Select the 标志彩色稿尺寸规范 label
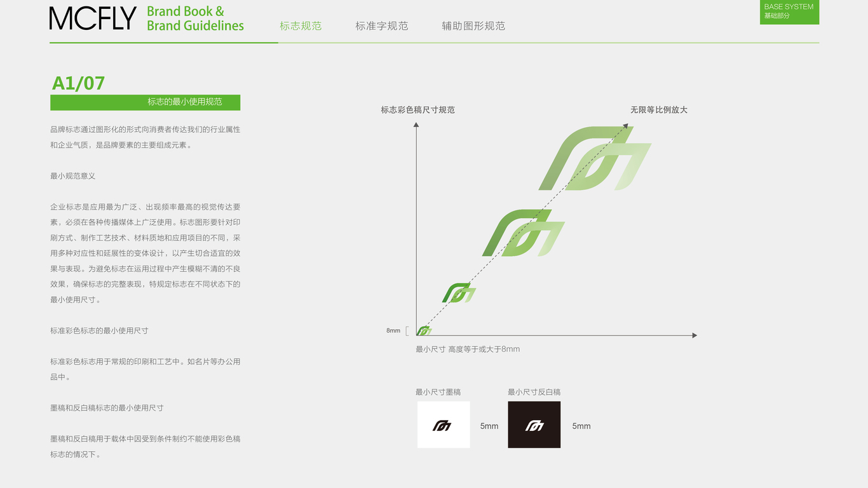 pos(417,110)
